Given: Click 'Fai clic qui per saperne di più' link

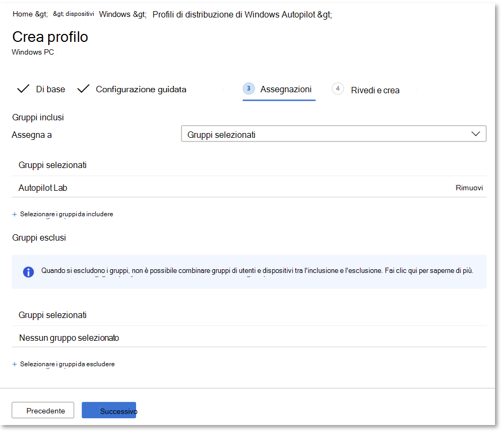Looking at the screenshot, I should click(429, 271).
